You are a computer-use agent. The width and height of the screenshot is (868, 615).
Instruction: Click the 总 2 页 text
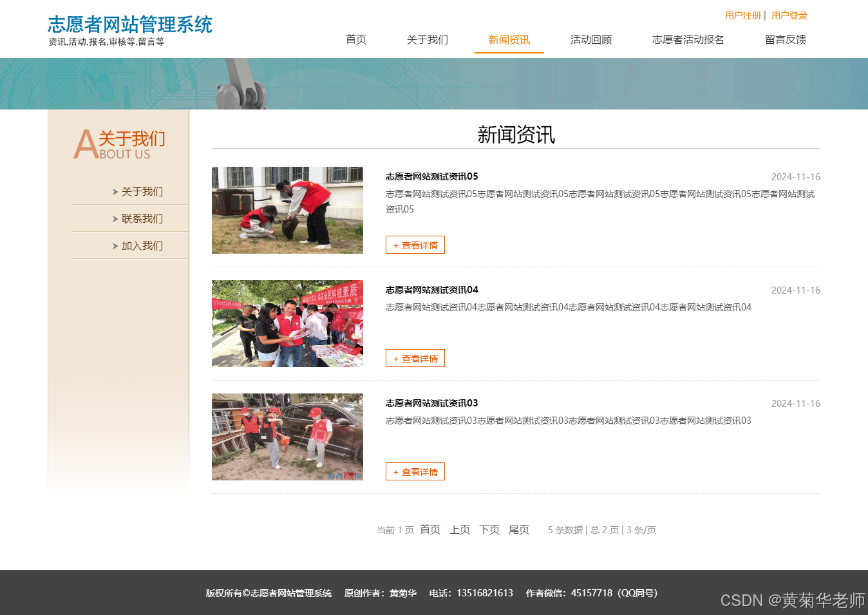(605, 530)
